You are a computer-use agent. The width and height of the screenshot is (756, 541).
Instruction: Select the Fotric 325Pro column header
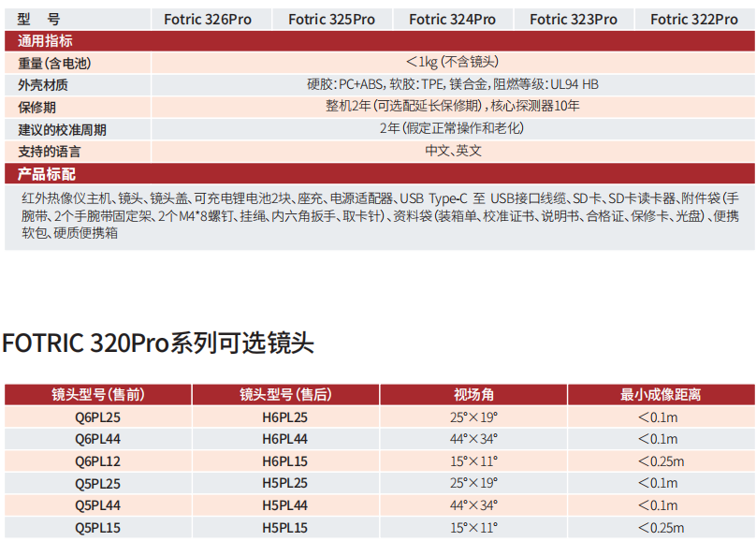click(x=331, y=19)
